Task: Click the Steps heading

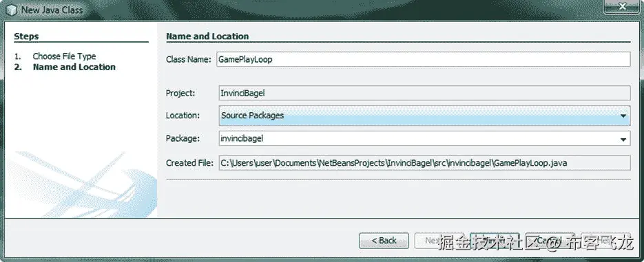Action: click(x=26, y=36)
